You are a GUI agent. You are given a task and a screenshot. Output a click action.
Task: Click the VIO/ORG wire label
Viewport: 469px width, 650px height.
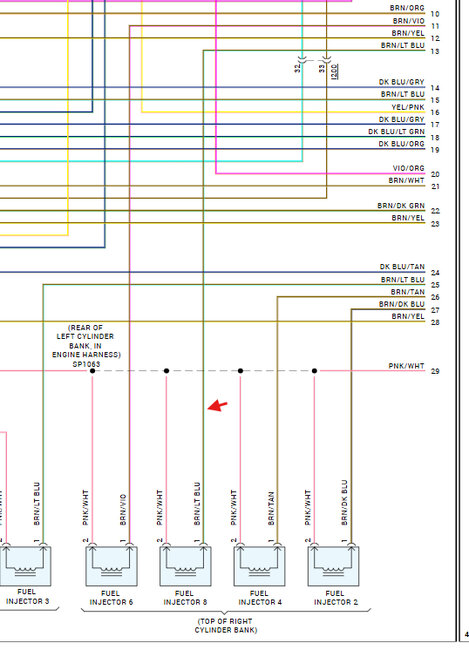click(408, 168)
